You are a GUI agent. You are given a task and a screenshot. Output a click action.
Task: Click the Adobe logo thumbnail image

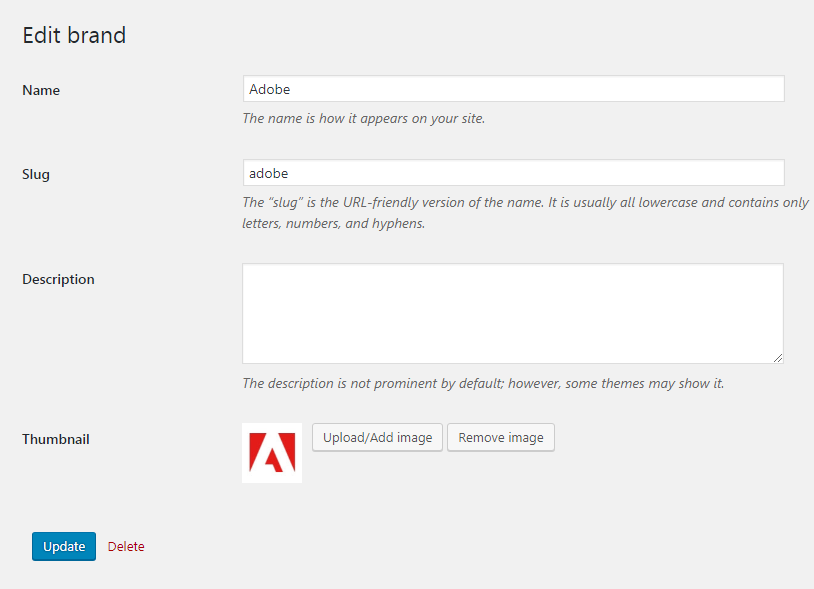272,453
